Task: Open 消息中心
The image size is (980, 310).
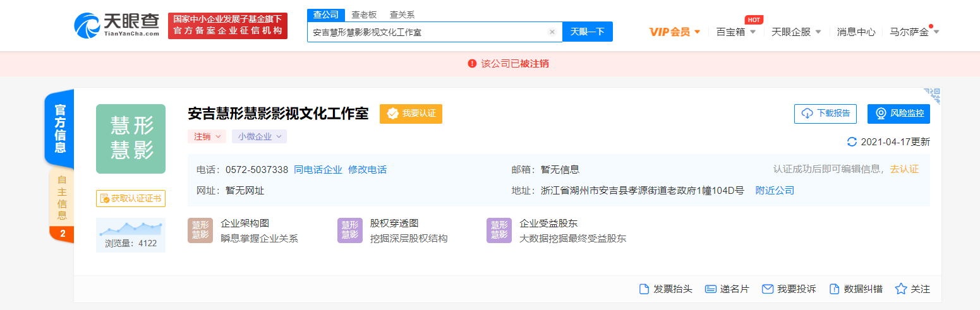Action: click(856, 32)
